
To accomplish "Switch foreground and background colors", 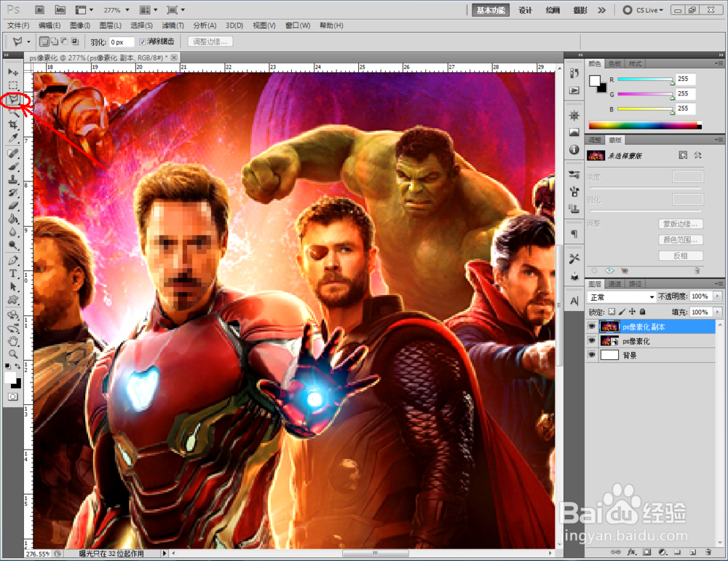I will coord(17,366).
